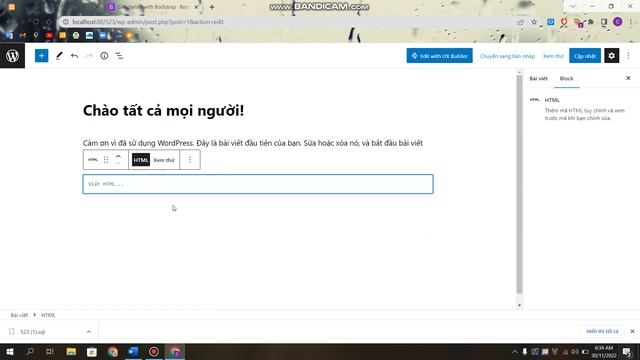Open Bandicam recorder from the taskbar
This screenshot has height=360, width=640.
pyautogui.click(x=154, y=351)
